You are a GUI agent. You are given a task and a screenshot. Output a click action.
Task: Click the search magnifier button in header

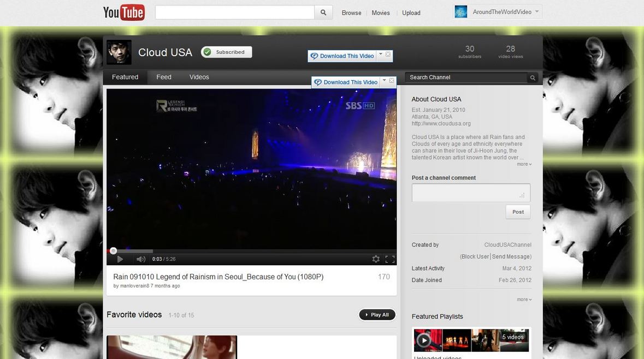(323, 13)
